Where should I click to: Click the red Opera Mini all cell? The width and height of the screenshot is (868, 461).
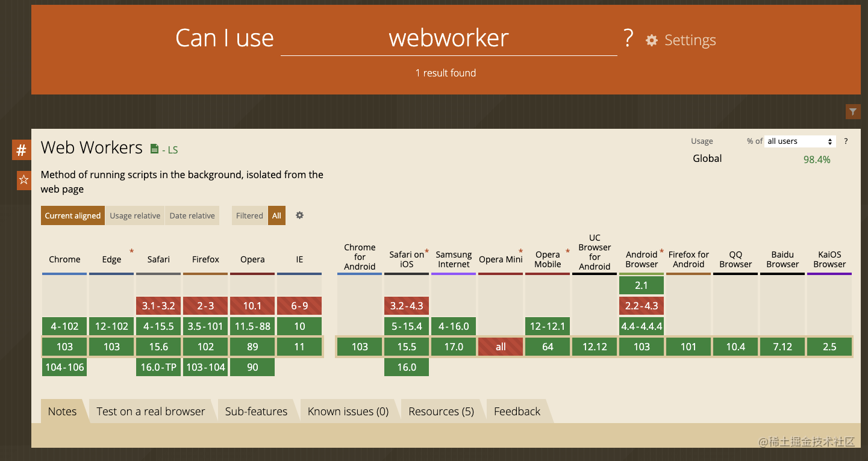pos(501,347)
